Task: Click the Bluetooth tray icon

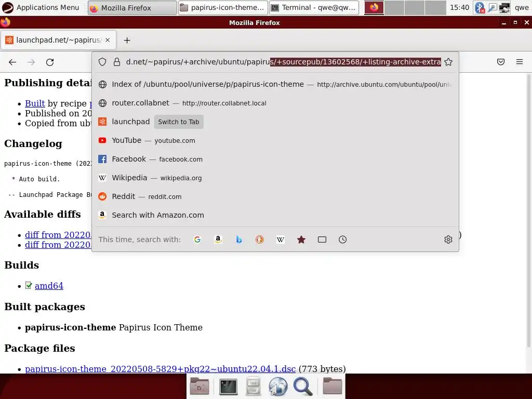Action: point(480,7)
